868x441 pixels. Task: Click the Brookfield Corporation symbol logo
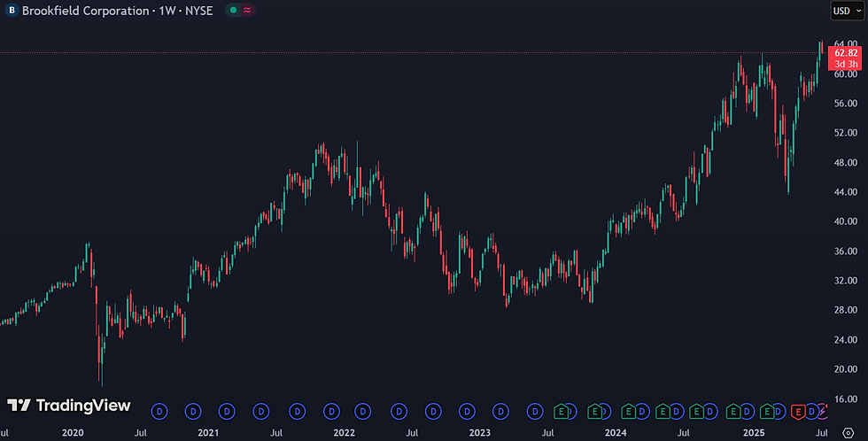[x=12, y=11]
